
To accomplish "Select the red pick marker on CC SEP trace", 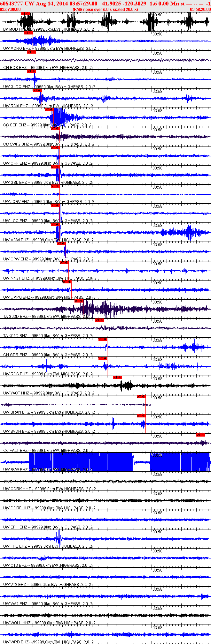I will tap(49, 109).
